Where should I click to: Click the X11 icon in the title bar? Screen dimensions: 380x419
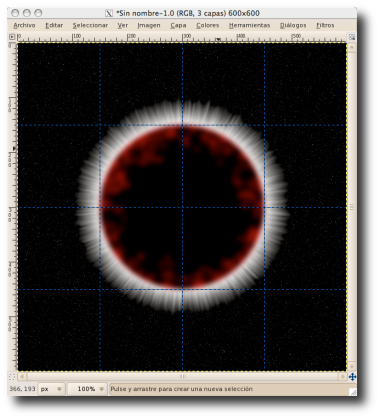(x=109, y=13)
